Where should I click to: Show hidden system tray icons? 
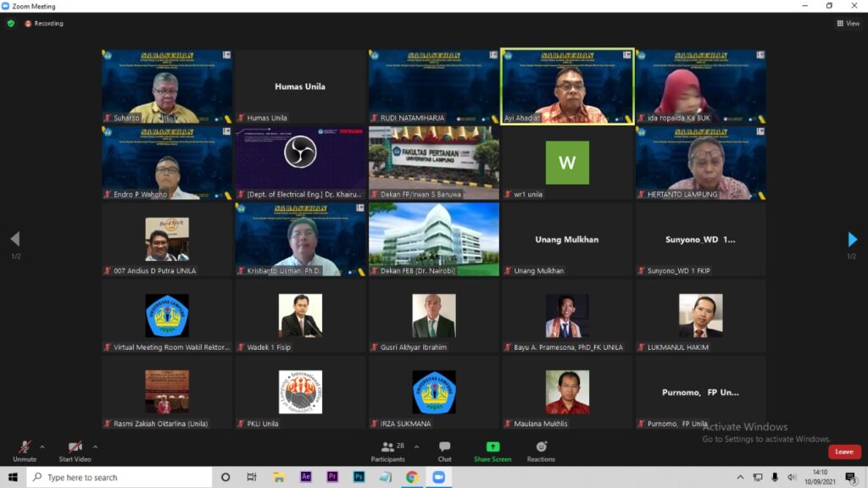tap(740, 477)
